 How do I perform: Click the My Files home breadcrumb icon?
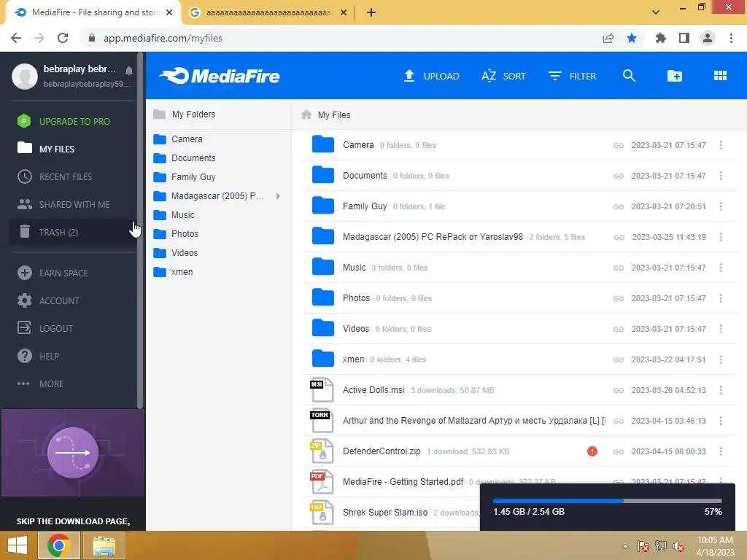(x=306, y=114)
